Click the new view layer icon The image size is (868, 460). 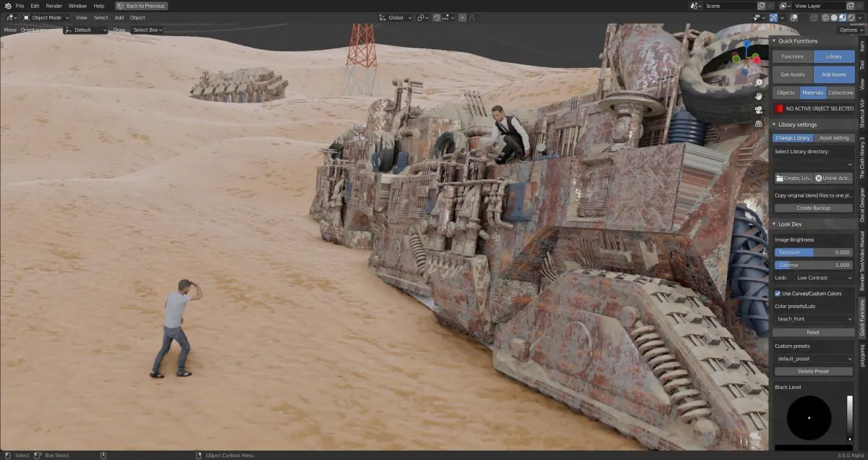pyautogui.click(x=852, y=6)
